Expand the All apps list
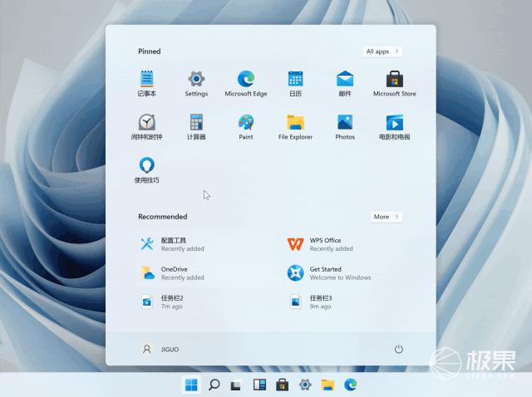Screen dimensions: 532x397 382,51
